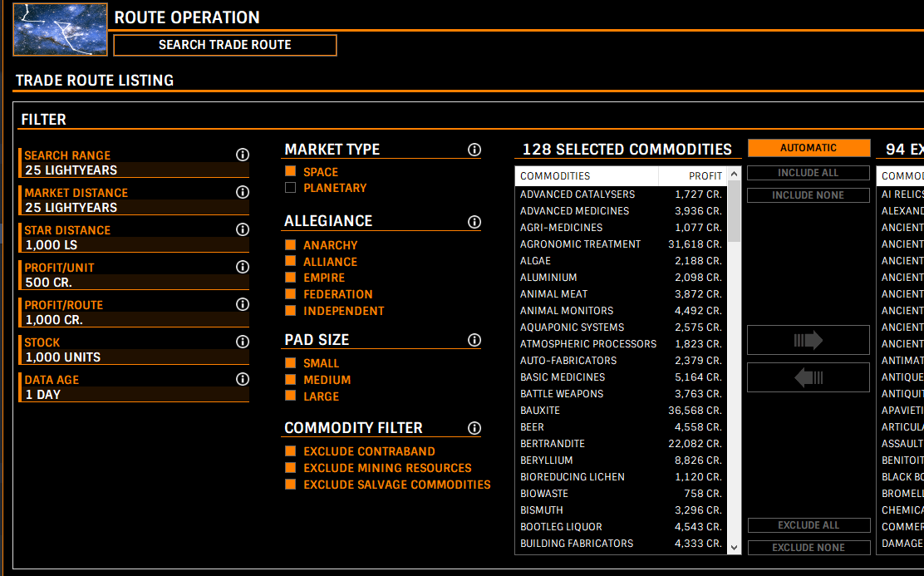Click the Exclude All button
Screen dimensions: 924x576
click(808, 525)
